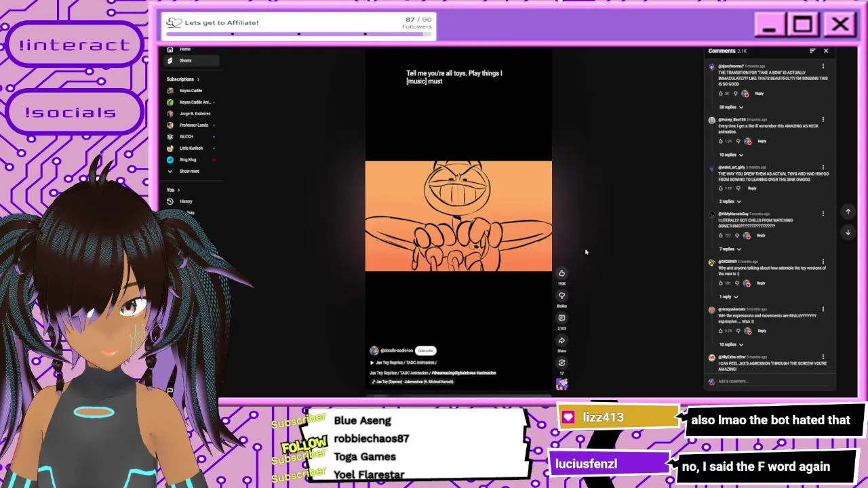Close the Comments panel
868x488 pixels.
coord(826,51)
